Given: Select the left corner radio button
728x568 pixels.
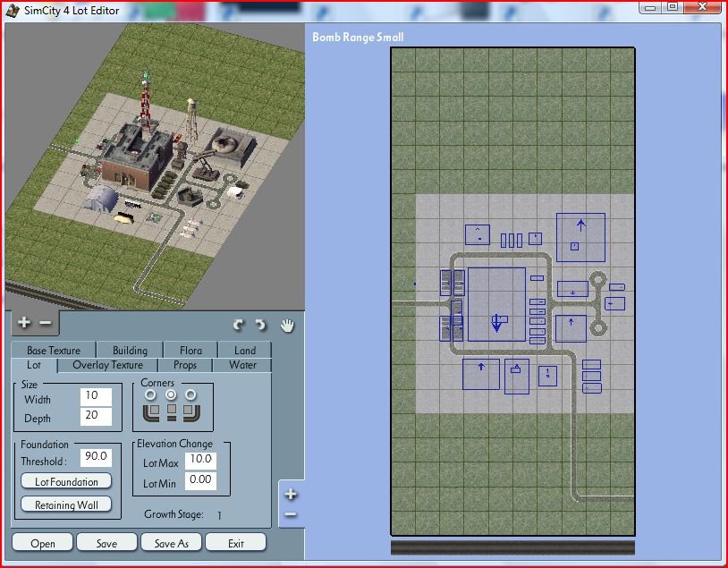Looking at the screenshot, I should tap(150, 394).
